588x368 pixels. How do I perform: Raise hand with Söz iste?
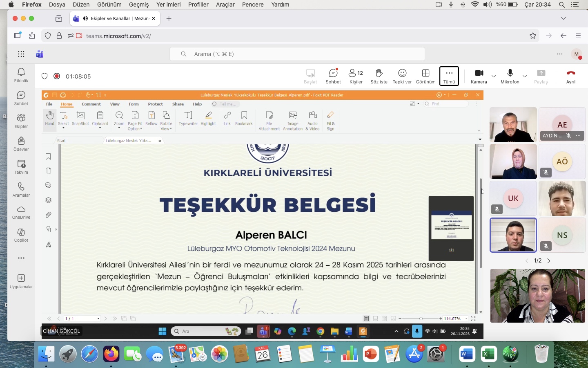pos(379,76)
